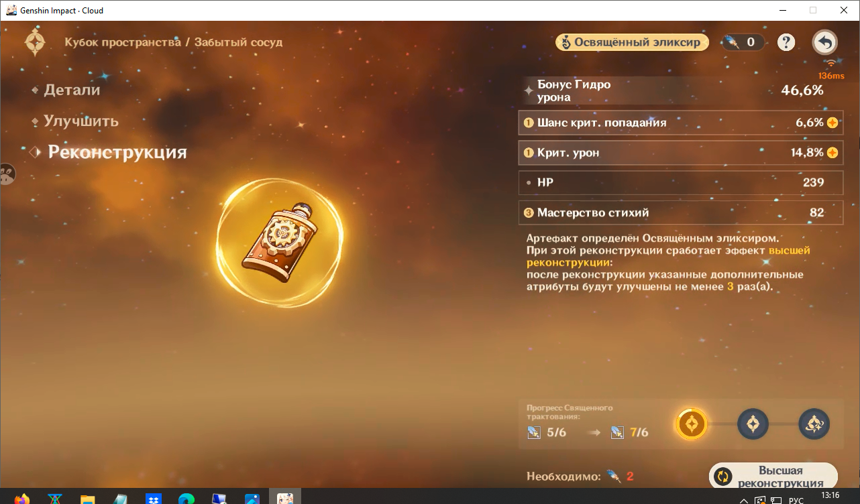Open Microsoft Edge from the taskbar
This screenshot has height=504, width=860.
(186, 499)
